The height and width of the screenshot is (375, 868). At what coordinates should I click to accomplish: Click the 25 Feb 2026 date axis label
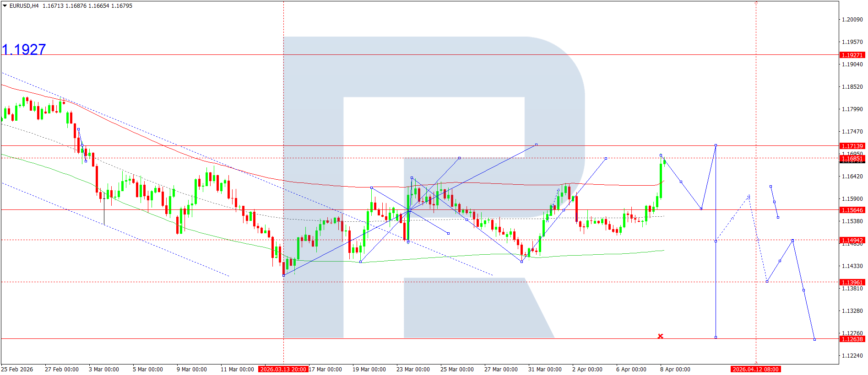[x=17, y=369]
